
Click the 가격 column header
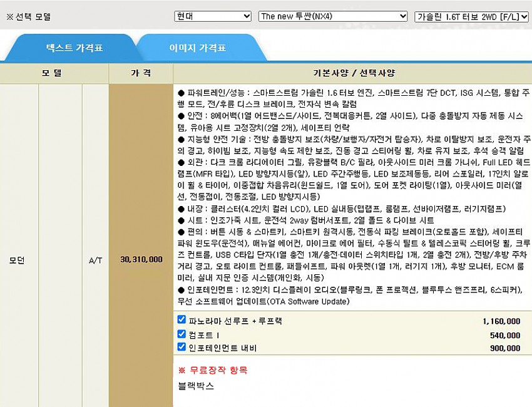(x=140, y=73)
